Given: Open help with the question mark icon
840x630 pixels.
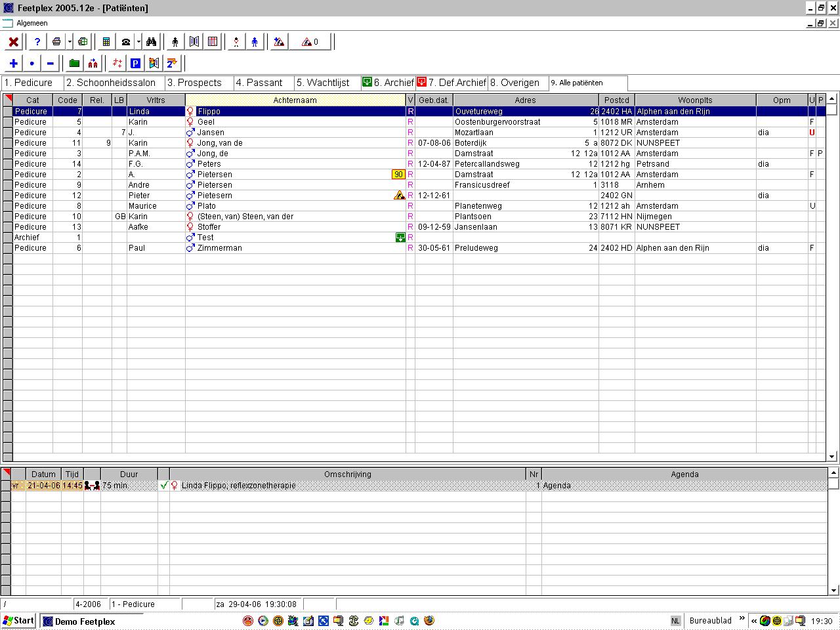Looking at the screenshot, I should [x=37, y=42].
